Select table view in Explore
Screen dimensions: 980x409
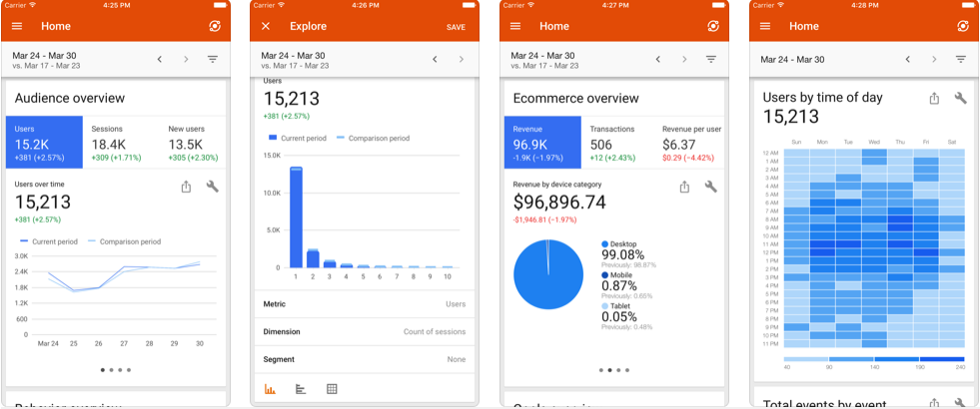332,389
